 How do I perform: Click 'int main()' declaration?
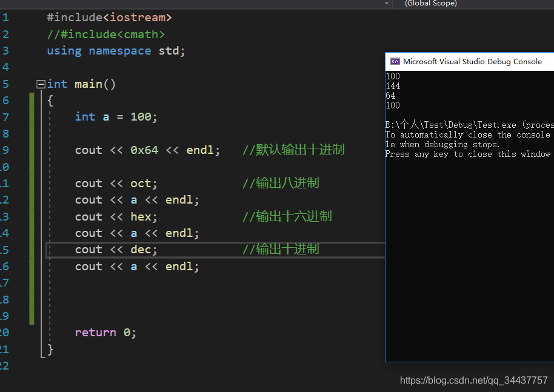coord(81,84)
